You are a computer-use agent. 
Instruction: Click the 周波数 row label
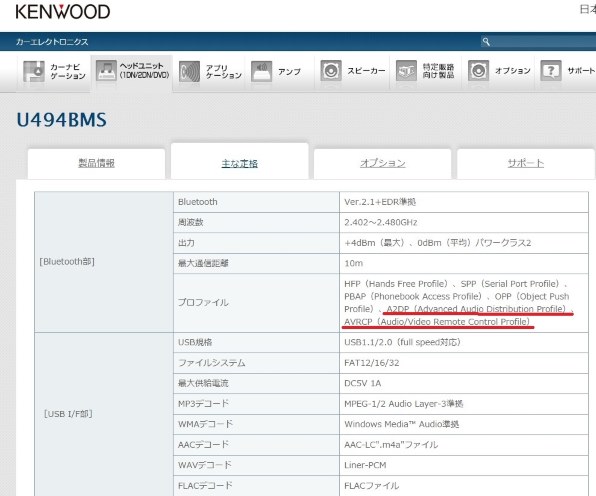coord(191,222)
